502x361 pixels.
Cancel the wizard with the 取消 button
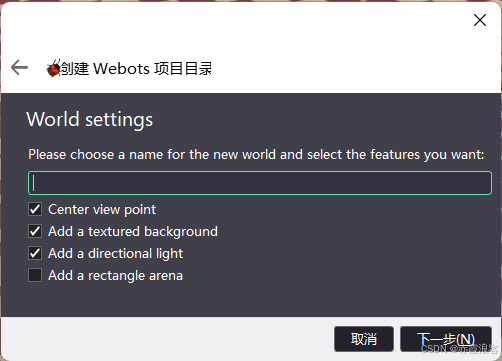point(364,339)
